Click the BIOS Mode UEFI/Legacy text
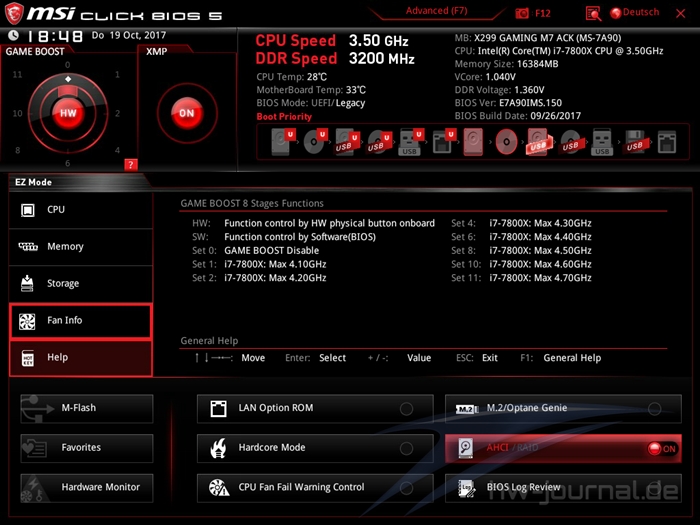 point(311,103)
